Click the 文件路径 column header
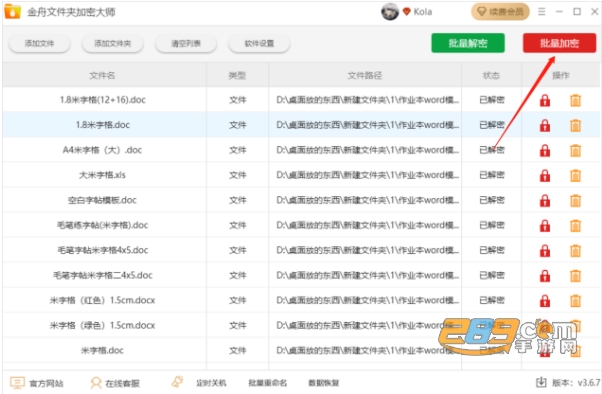The height and width of the screenshot is (394, 602). (365, 75)
